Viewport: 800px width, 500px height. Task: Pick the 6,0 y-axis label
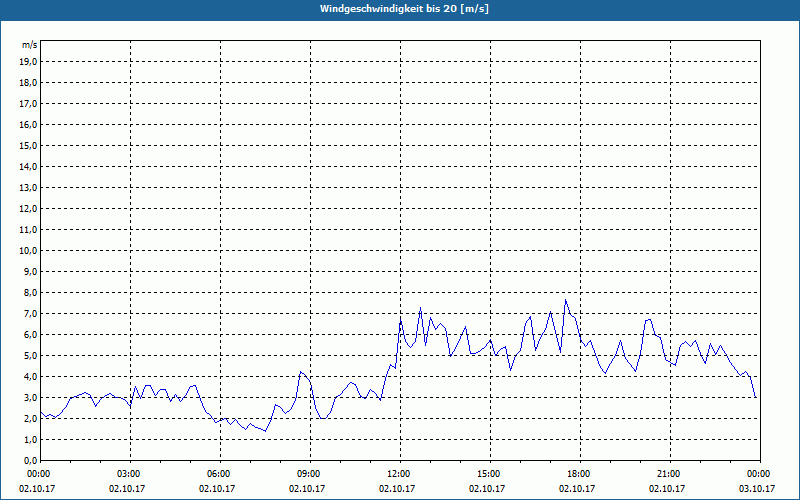[30, 335]
